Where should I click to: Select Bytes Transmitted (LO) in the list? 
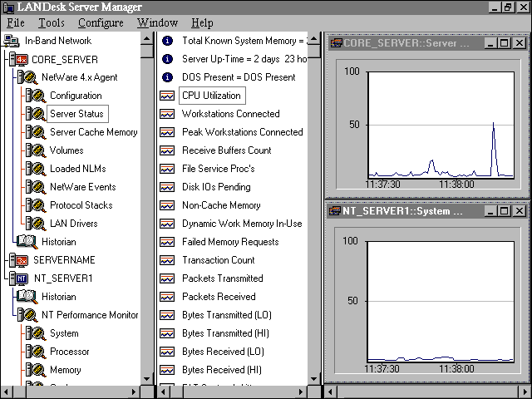coord(227,315)
